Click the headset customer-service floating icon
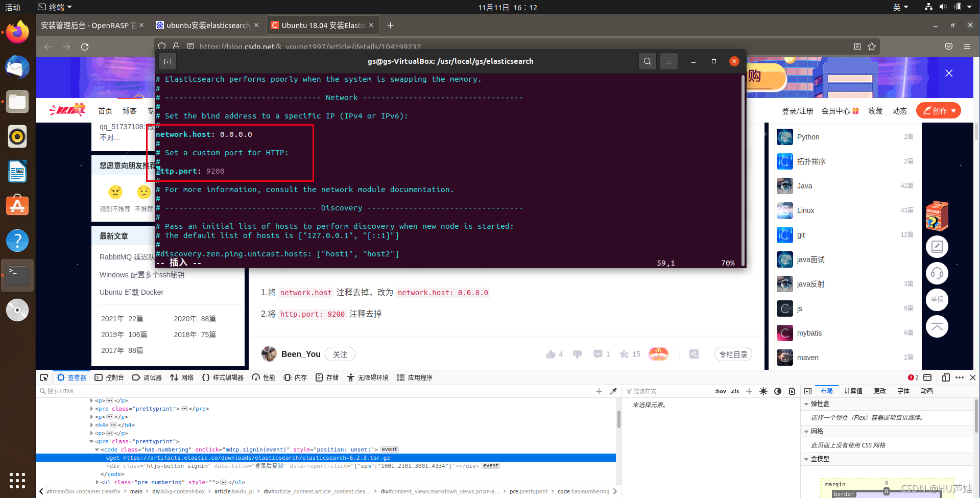980x498 pixels. (x=937, y=273)
